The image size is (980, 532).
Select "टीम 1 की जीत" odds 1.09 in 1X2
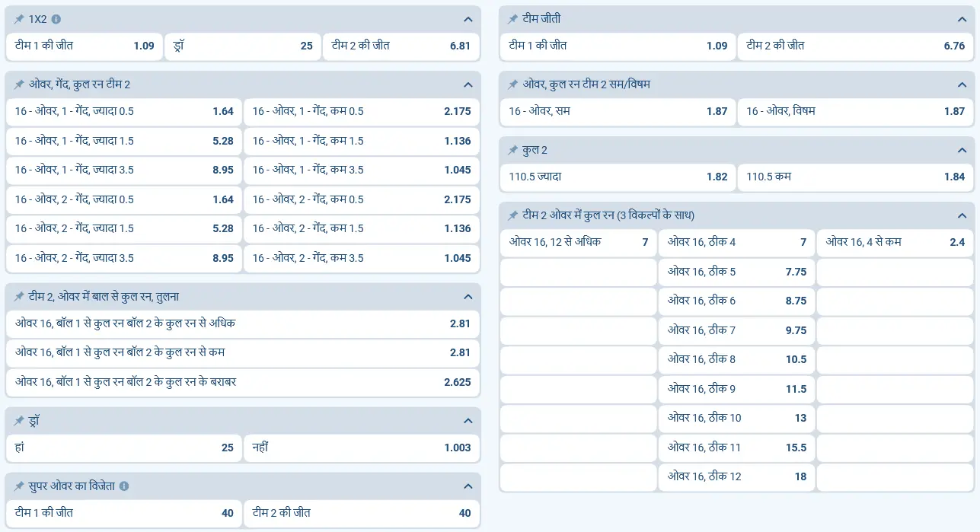[x=84, y=46]
